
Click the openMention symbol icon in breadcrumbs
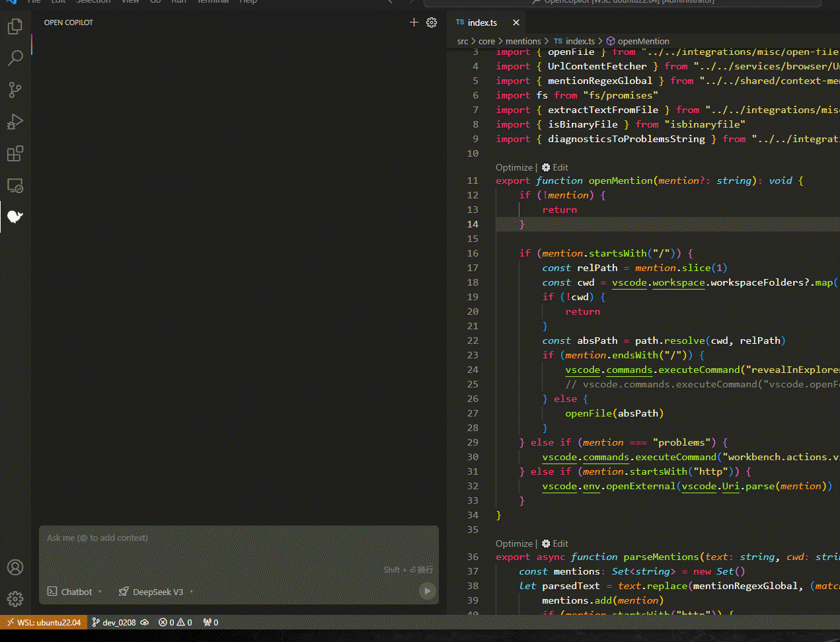point(611,41)
